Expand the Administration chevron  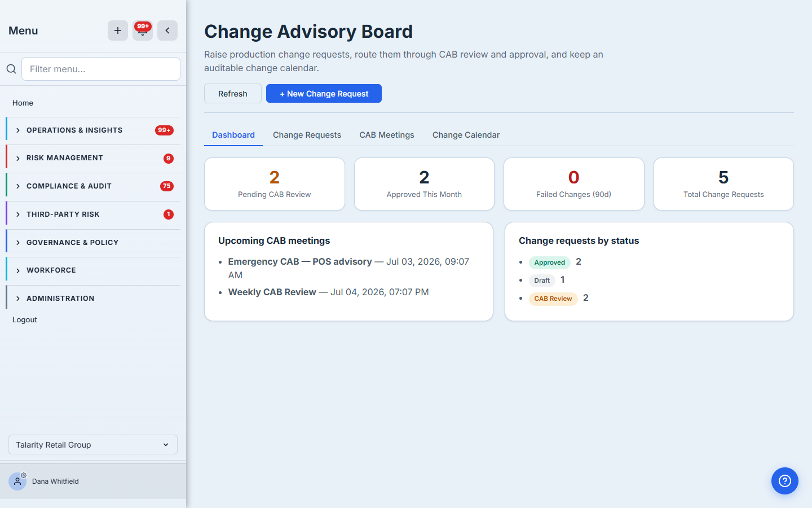(x=18, y=299)
